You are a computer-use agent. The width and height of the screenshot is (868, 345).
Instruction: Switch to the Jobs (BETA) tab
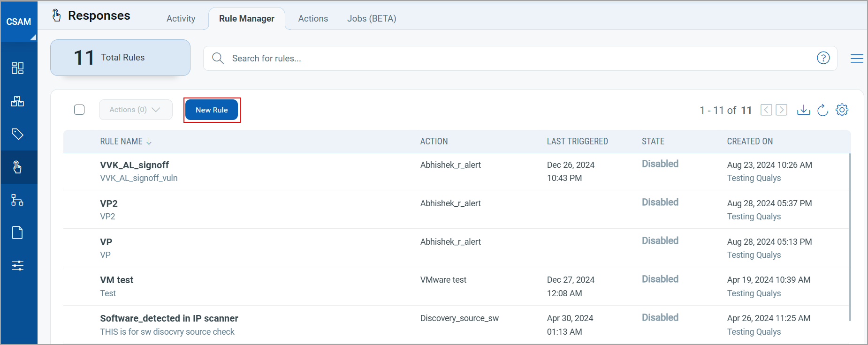click(372, 19)
